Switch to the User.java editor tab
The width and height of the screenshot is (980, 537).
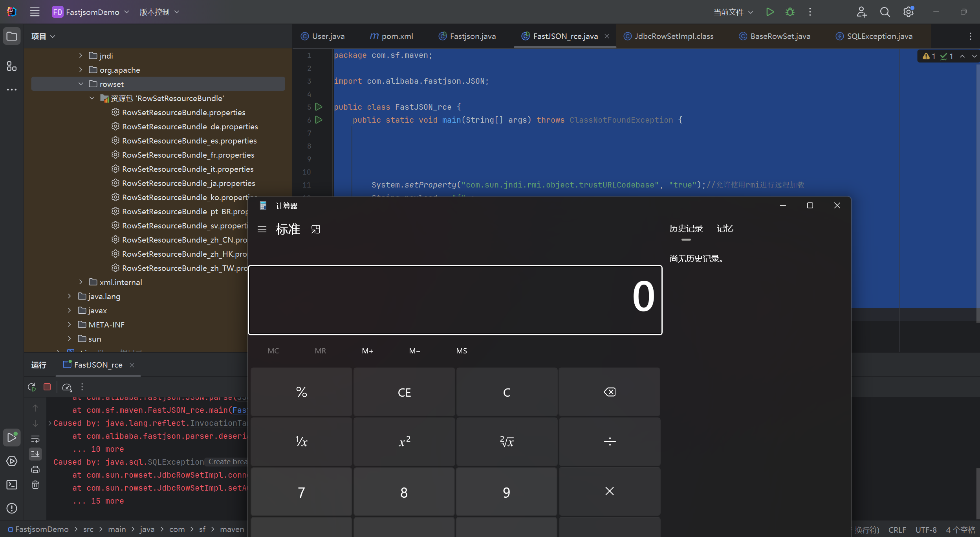(x=322, y=36)
